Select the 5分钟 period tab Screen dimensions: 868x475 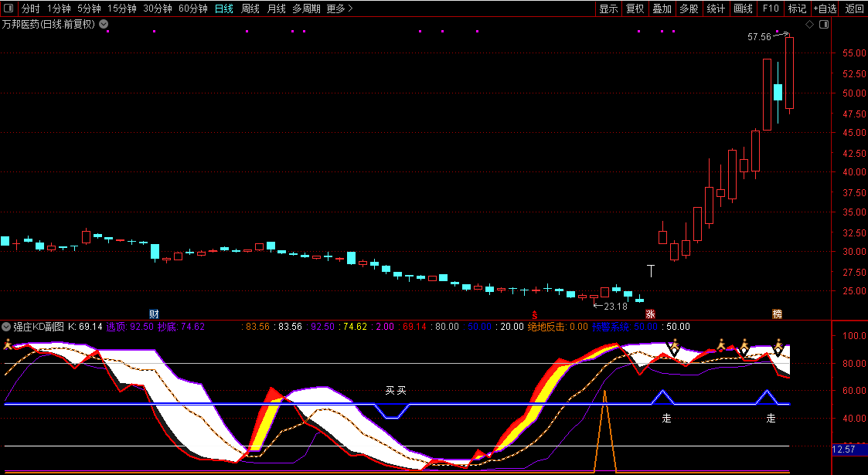pos(89,8)
